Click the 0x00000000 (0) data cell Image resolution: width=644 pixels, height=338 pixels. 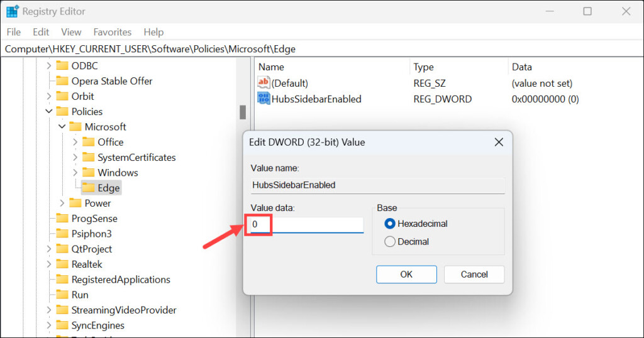click(x=545, y=99)
